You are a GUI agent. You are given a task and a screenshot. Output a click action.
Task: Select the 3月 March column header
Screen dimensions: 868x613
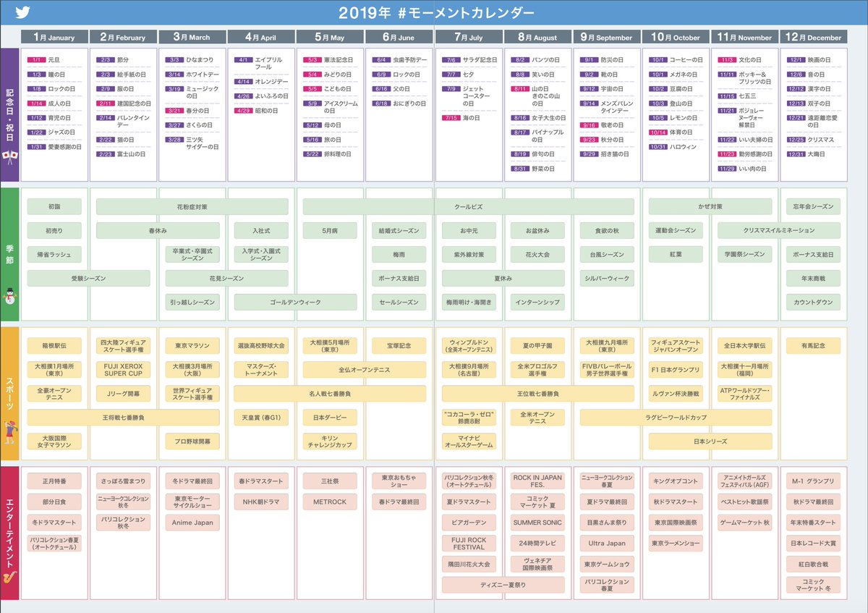(x=192, y=37)
